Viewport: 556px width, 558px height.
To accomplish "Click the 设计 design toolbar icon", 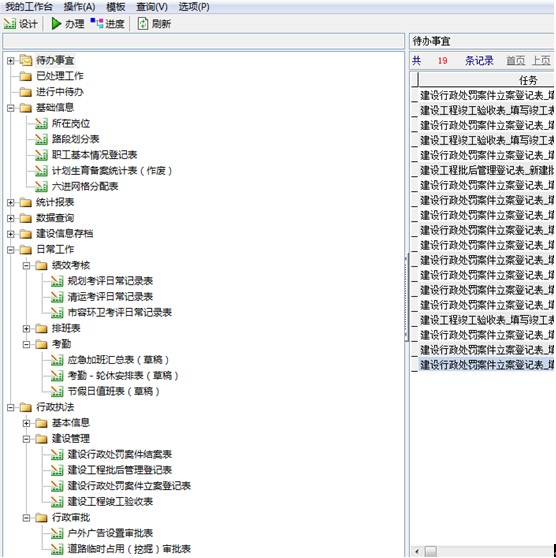I will click(10, 24).
